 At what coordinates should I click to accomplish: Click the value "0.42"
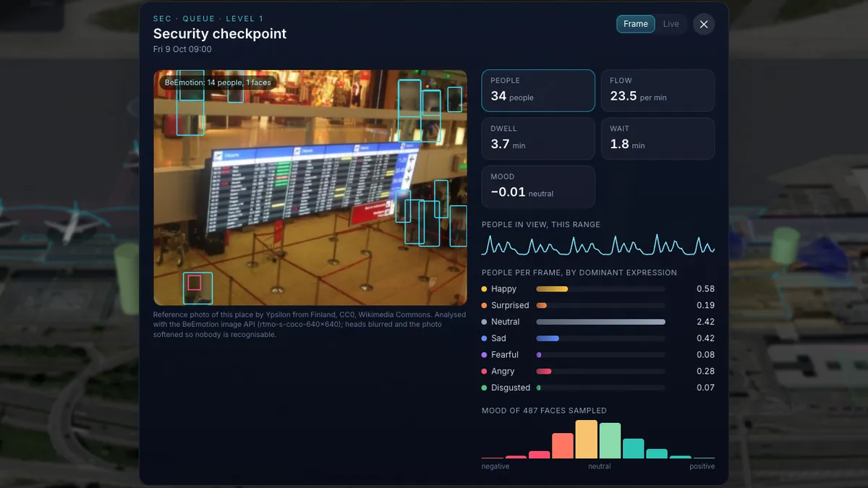(705, 338)
